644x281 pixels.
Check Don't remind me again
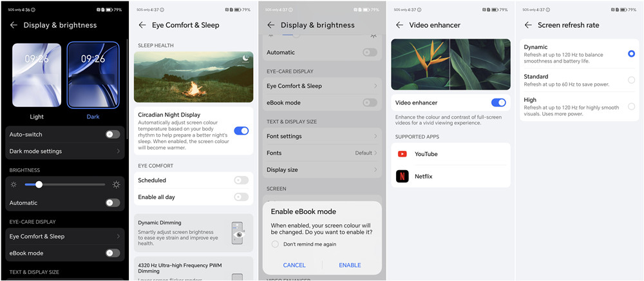coord(275,244)
